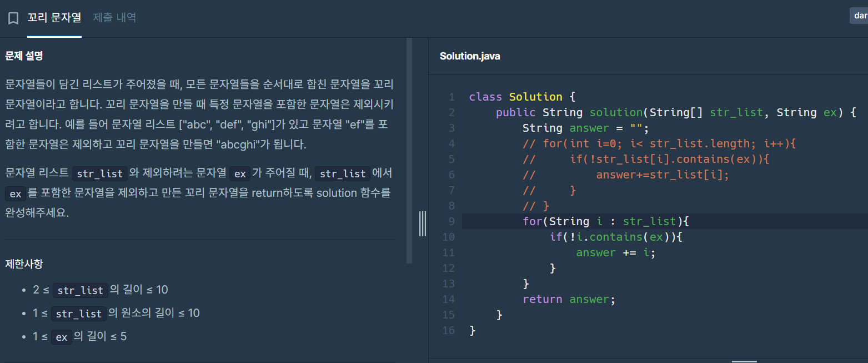Switch to the 제출 내역 tab
The image size is (868, 363).
(114, 18)
